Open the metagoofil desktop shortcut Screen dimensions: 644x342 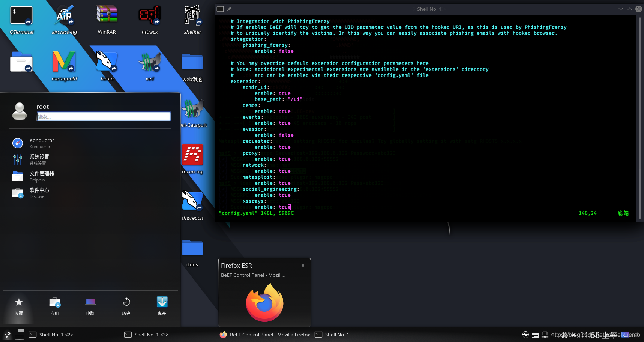coord(64,66)
